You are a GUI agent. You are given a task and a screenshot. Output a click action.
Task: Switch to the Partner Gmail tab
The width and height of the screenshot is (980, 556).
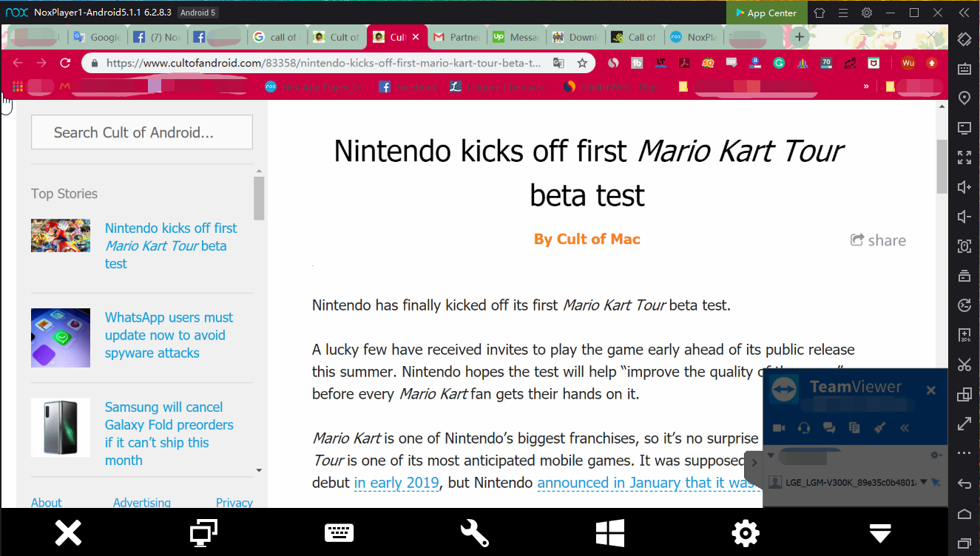(456, 37)
